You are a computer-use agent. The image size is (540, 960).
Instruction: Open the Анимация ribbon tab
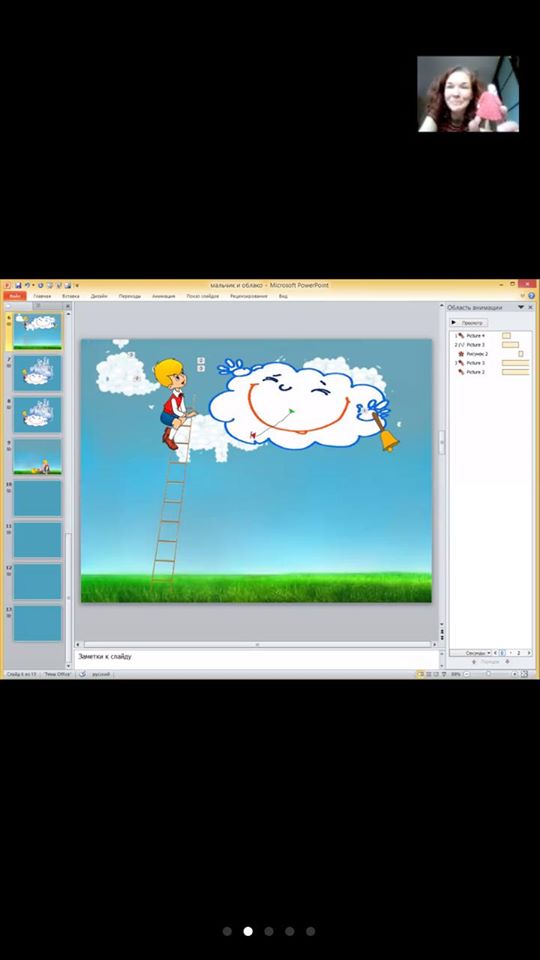pyautogui.click(x=163, y=296)
